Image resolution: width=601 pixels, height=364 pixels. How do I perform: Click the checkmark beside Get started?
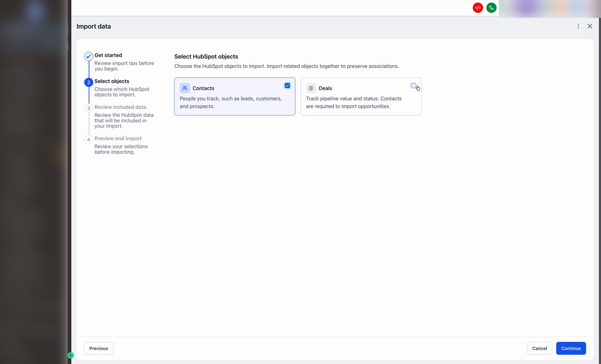[x=88, y=56]
